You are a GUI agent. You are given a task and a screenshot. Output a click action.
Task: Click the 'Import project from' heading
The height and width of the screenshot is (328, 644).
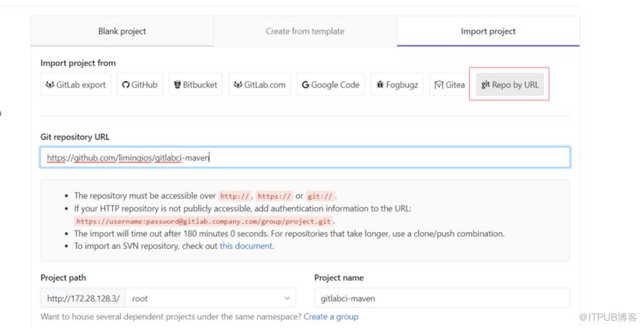tap(78, 63)
